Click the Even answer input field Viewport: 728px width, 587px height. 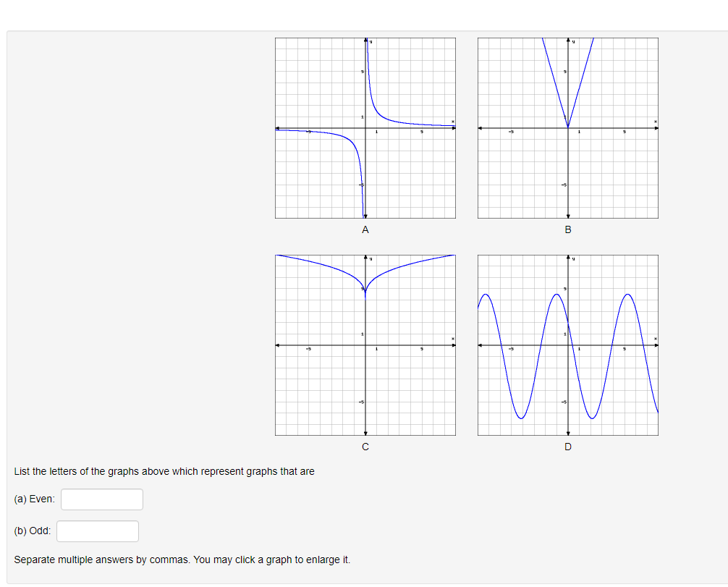[102, 499]
